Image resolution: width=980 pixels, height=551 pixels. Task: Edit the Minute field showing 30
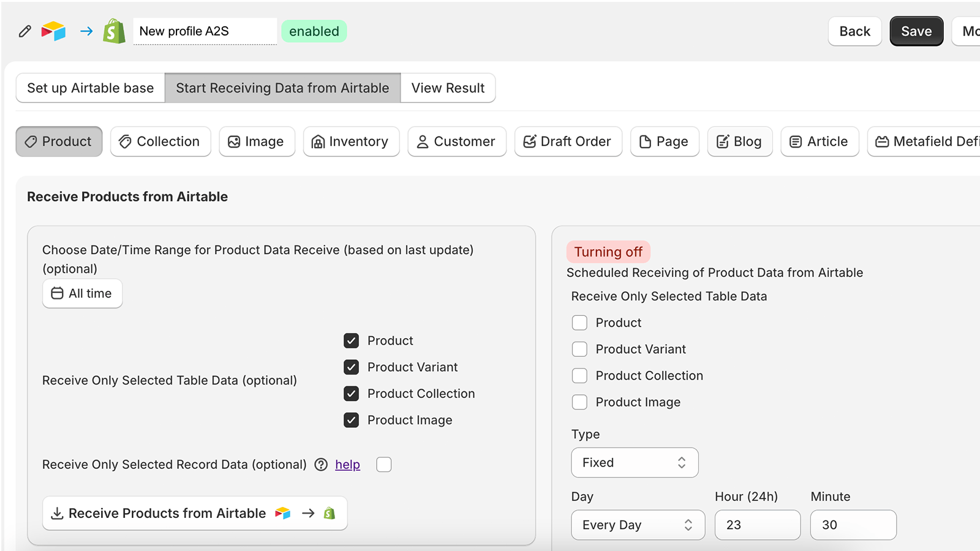[853, 525]
